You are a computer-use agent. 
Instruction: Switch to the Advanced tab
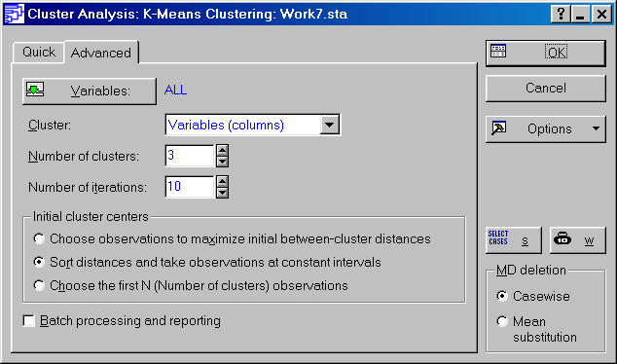(101, 53)
